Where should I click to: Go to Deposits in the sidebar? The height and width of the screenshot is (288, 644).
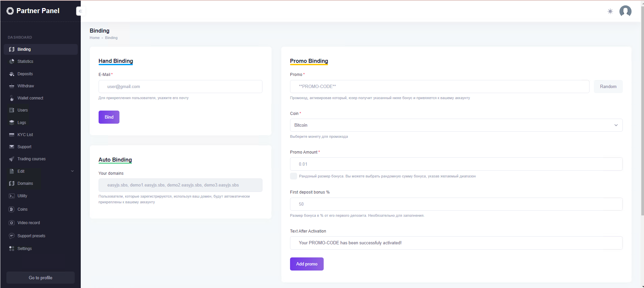point(25,74)
